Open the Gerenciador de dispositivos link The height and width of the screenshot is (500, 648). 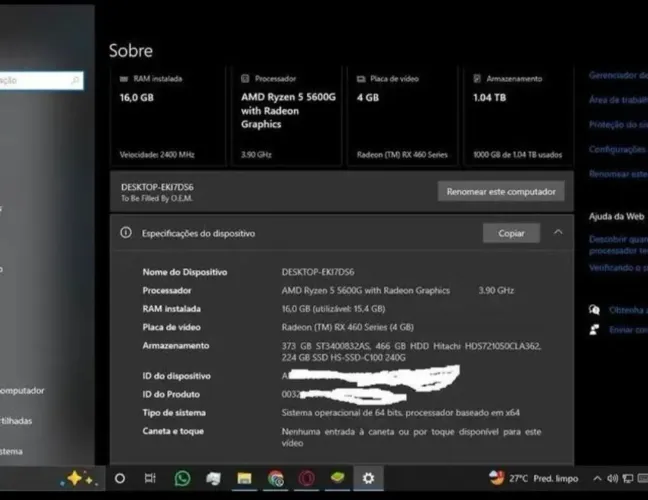[x=618, y=75]
